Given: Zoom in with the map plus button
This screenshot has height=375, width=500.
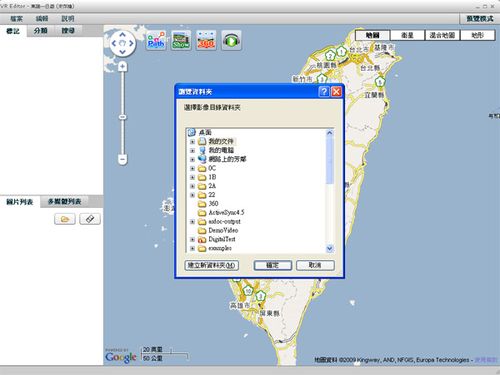Looking at the screenshot, I should (122, 67).
